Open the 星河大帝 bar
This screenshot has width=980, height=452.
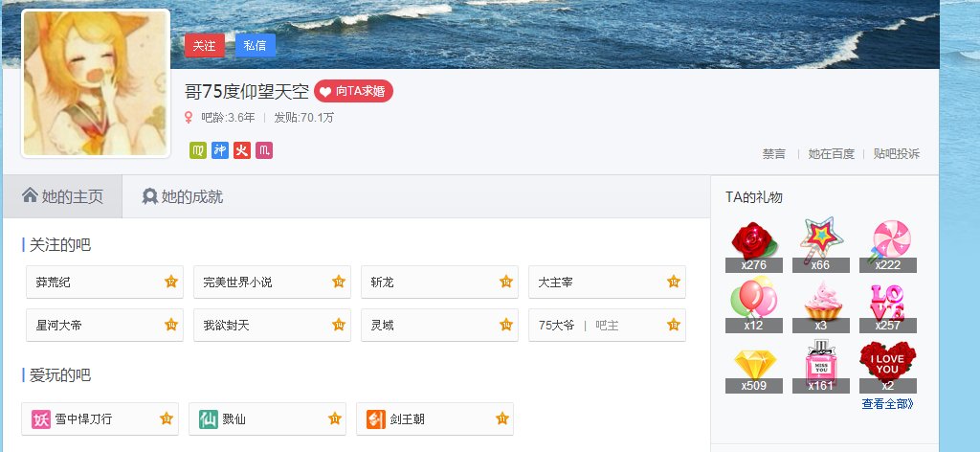pyautogui.click(x=104, y=325)
